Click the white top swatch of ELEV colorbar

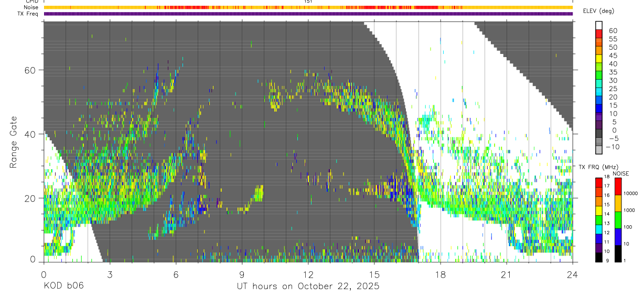tap(599, 25)
